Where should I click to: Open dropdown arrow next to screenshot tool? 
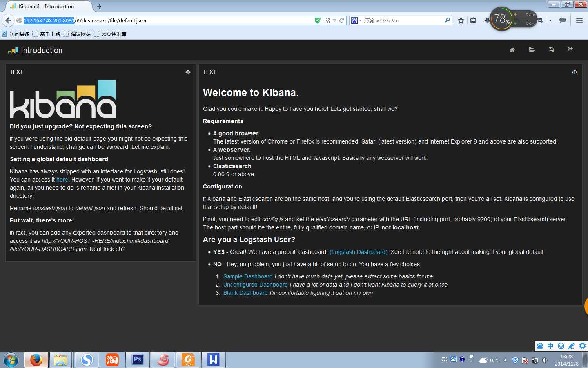point(550,20)
